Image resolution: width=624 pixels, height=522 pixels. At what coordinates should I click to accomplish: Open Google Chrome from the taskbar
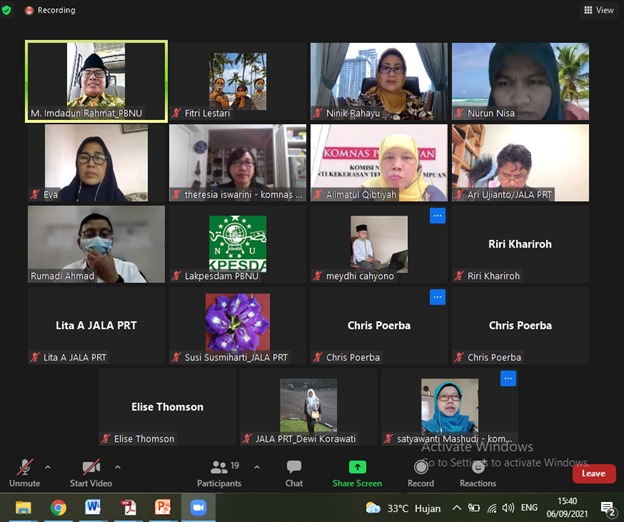58,508
